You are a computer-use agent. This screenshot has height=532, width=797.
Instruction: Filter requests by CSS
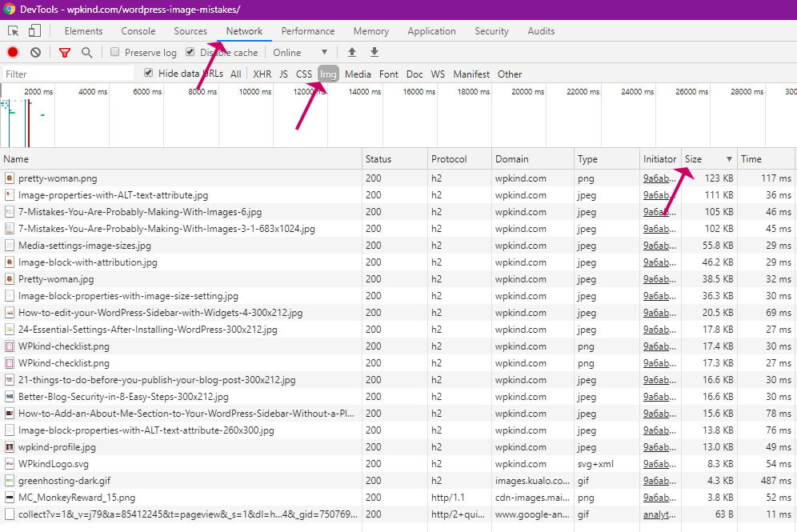[304, 74]
